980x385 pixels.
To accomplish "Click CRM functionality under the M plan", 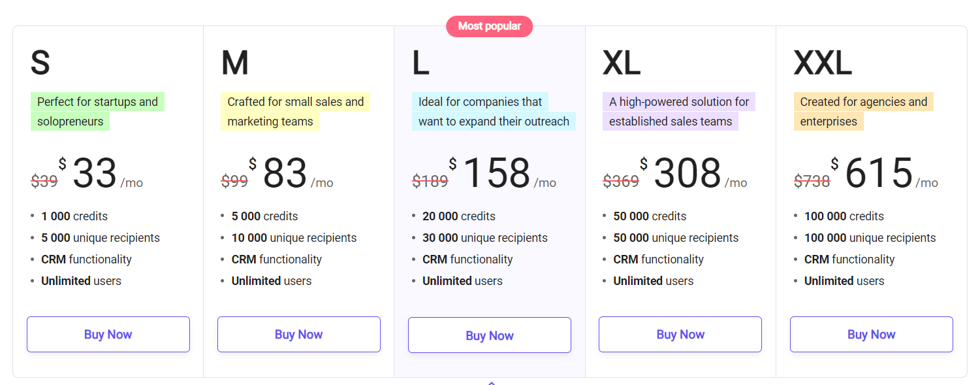I will [277, 259].
